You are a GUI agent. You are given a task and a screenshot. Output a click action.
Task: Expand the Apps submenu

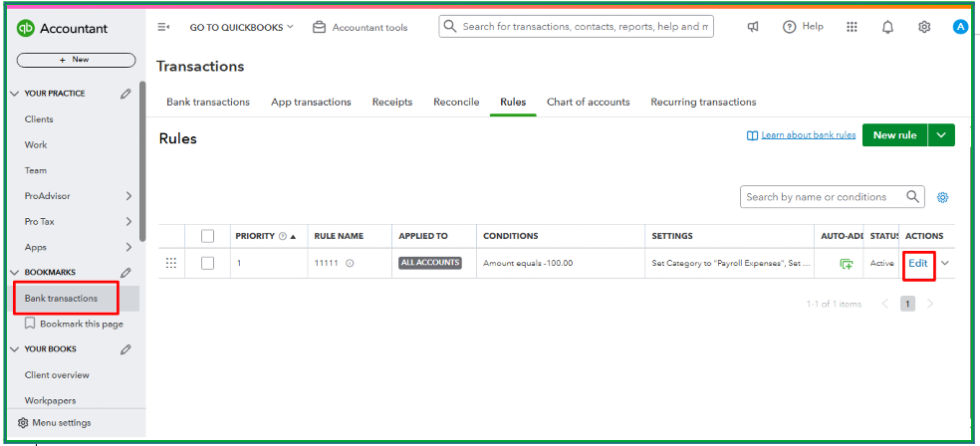click(x=128, y=247)
